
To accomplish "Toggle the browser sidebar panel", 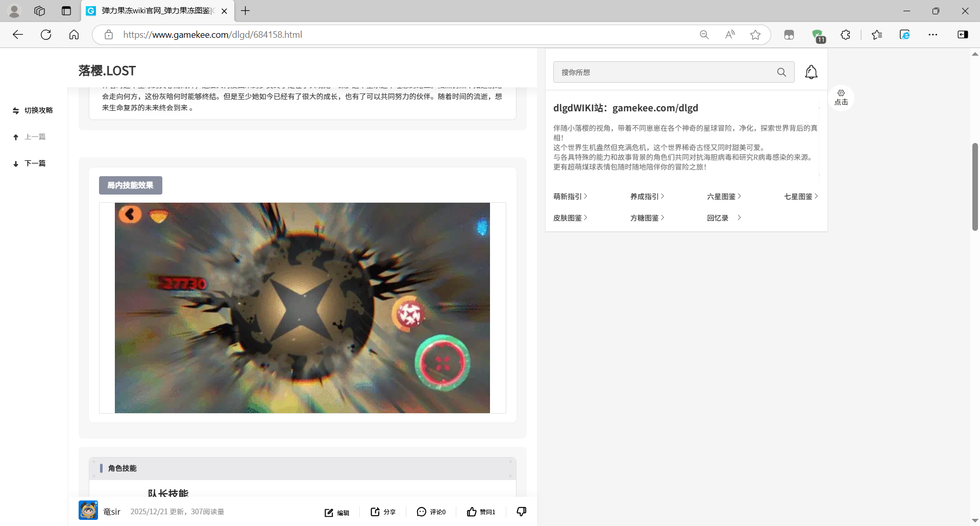I will tap(963, 35).
